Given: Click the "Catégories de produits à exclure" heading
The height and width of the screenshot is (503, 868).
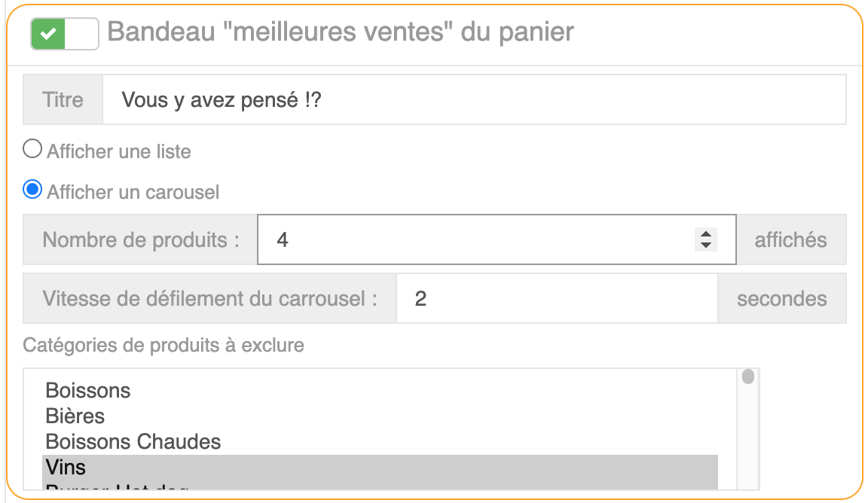Looking at the screenshot, I should 164,345.
